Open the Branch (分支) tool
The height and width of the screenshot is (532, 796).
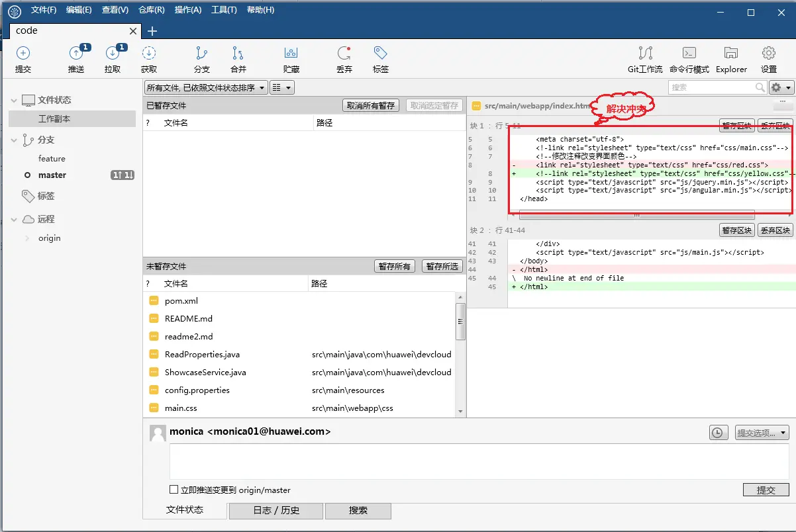pyautogui.click(x=202, y=54)
